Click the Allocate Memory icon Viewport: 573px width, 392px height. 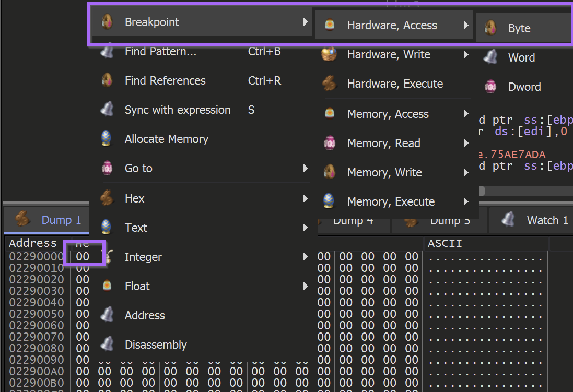pyautogui.click(x=108, y=139)
